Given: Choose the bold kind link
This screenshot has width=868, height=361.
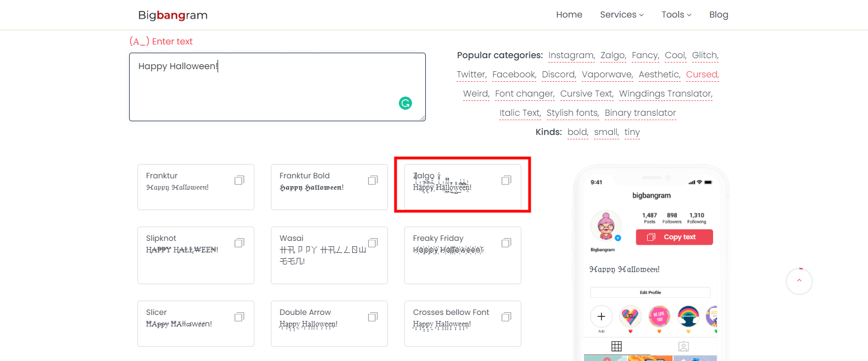Looking at the screenshot, I should (577, 132).
